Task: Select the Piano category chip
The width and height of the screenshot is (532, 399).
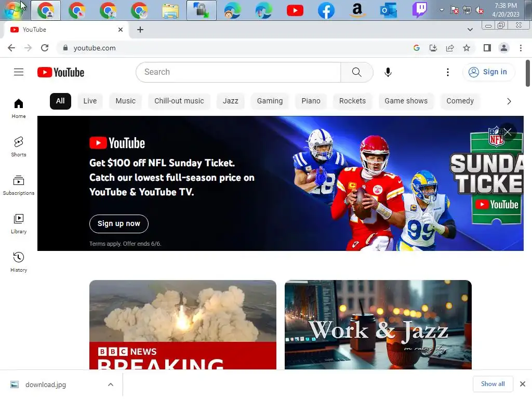Action: (x=311, y=101)
